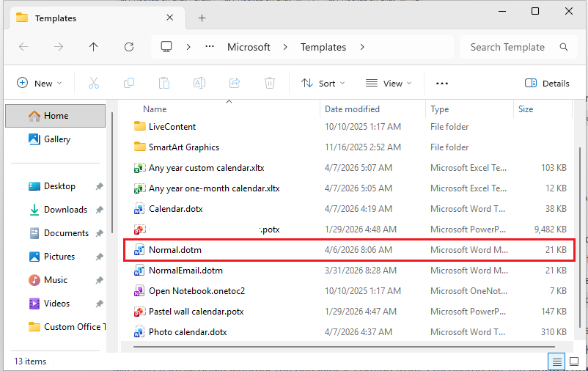Click the 9,482 KB size cell

coord(550,229)
